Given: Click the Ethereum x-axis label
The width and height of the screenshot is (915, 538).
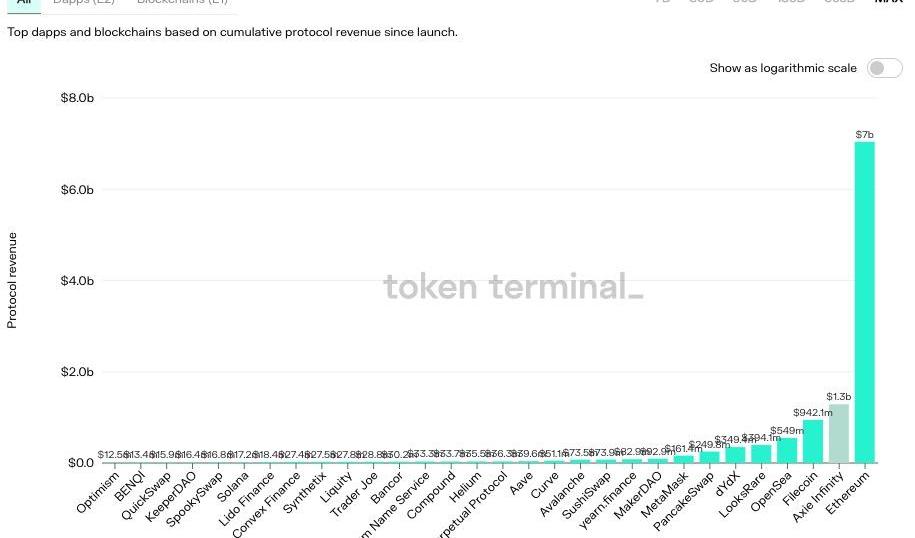Looking at the screenshot, I should (848, 490).
